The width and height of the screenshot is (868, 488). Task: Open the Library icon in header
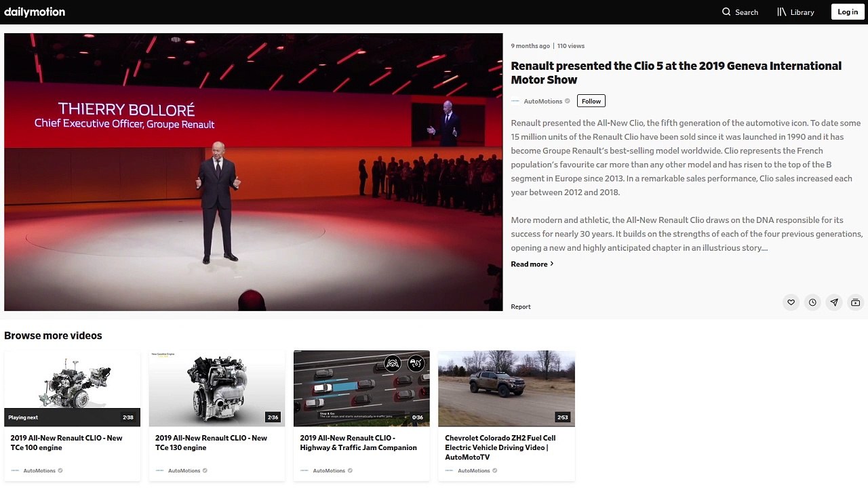(x=782, y=12)
